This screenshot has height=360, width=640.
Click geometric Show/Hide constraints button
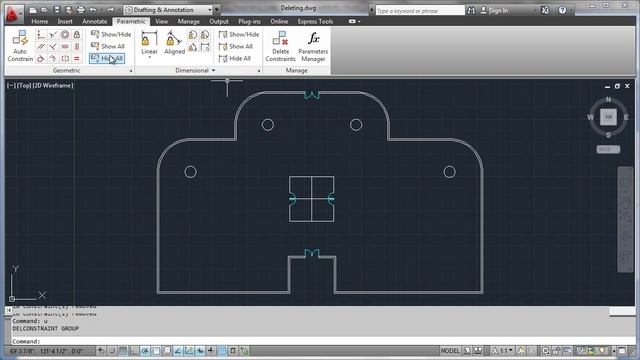[111, 34]
